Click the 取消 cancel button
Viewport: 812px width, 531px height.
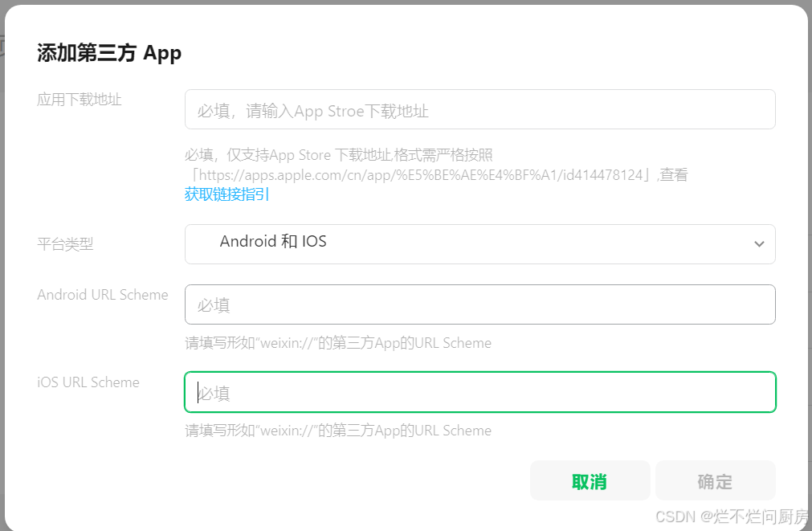point(590,480)
